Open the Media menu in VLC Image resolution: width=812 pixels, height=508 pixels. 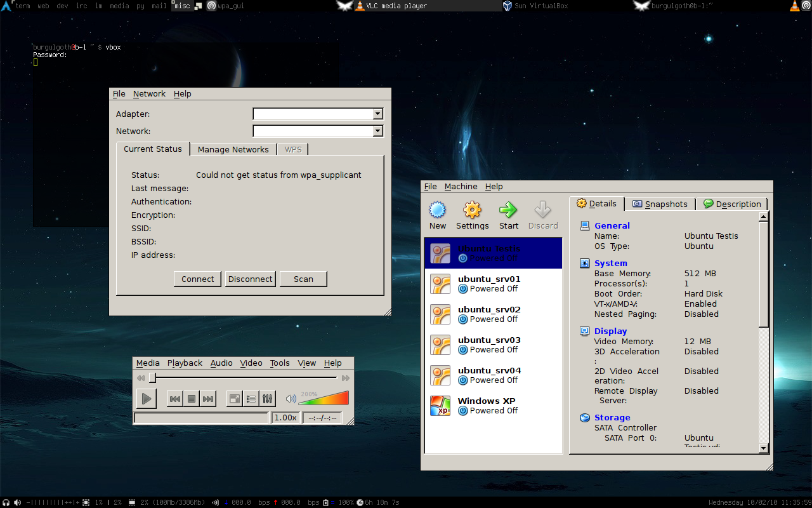tap(148, 363)
